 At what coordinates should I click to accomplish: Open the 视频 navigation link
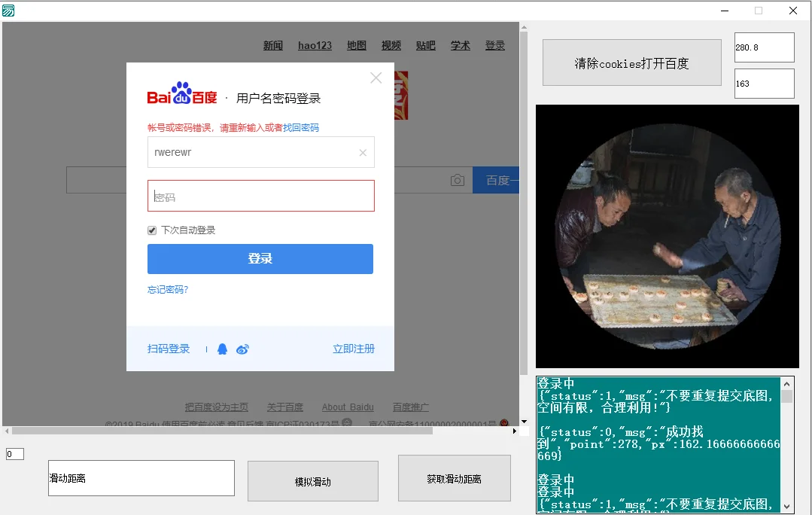[x=391, y=46]
